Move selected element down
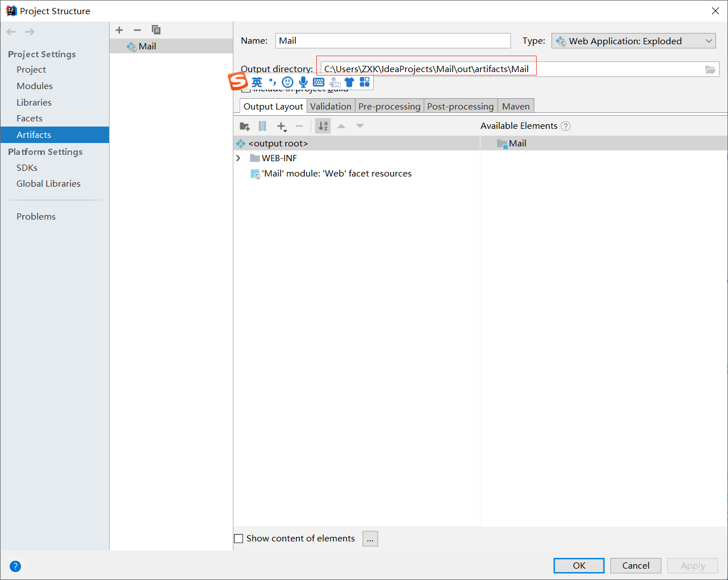728x580 pixels. click(360, 126)
